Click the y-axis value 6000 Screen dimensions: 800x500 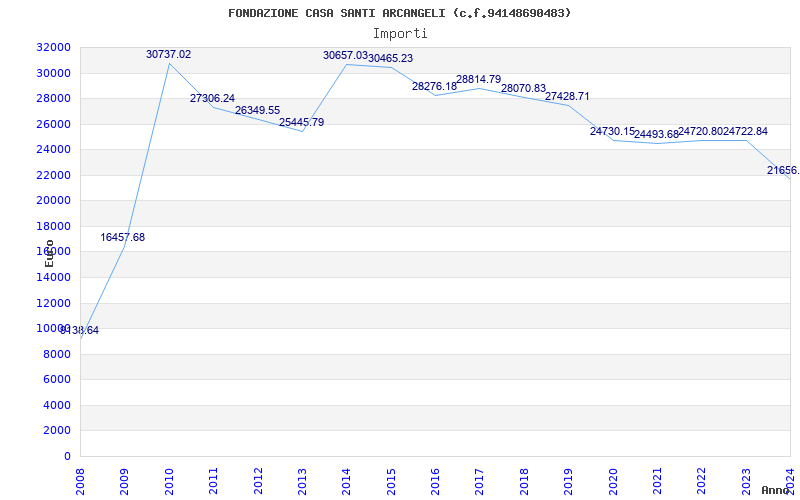57,380
